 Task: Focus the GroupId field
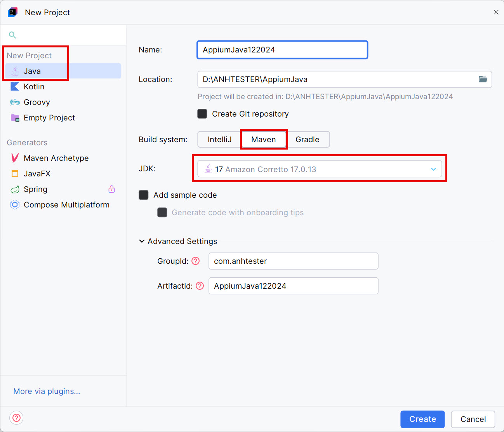(294, 261)
